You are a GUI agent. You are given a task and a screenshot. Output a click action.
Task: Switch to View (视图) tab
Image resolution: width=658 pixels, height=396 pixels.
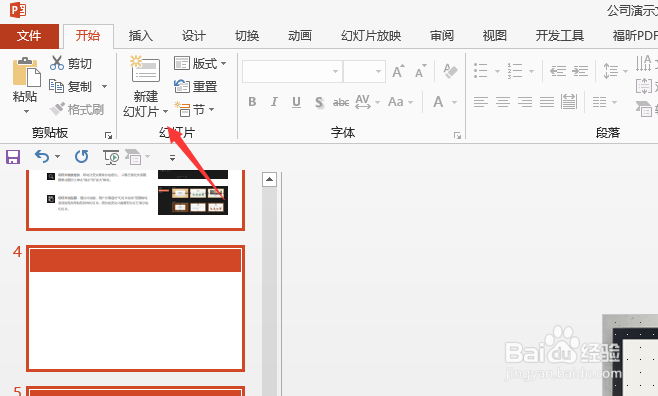click(495, 36)
